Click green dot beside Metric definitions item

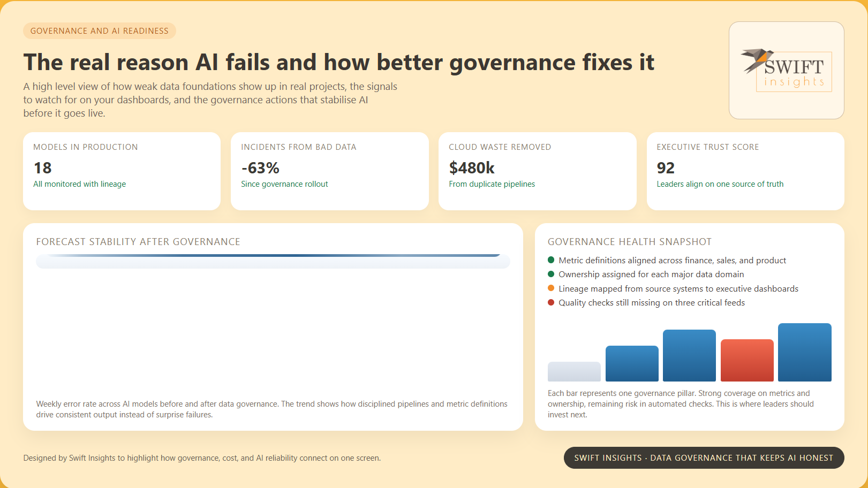pyautogui.click(x=551, y=260)
